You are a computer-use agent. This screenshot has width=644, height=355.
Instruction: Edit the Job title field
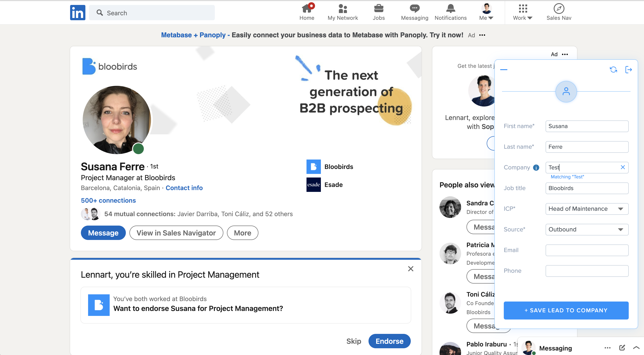pos(587,188)
